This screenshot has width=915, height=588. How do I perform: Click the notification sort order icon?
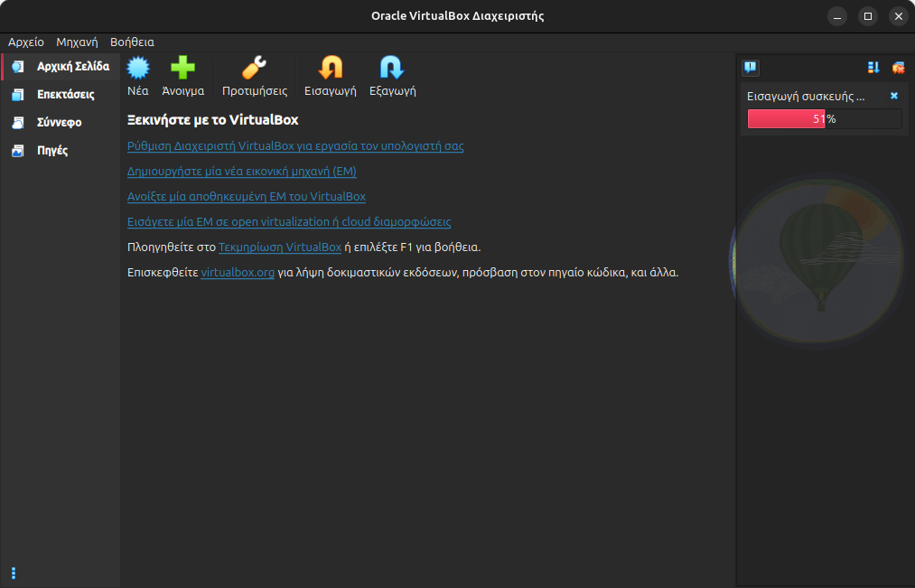tap(873, 69)
